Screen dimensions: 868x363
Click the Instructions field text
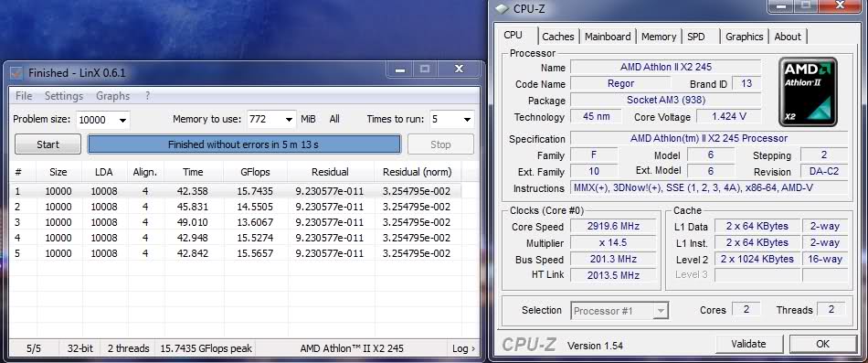pos(709,187)
